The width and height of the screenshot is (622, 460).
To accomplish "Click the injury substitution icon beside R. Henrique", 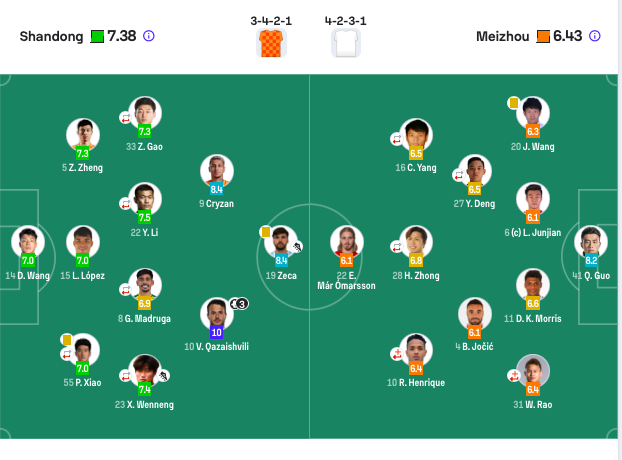I will 397,353.
